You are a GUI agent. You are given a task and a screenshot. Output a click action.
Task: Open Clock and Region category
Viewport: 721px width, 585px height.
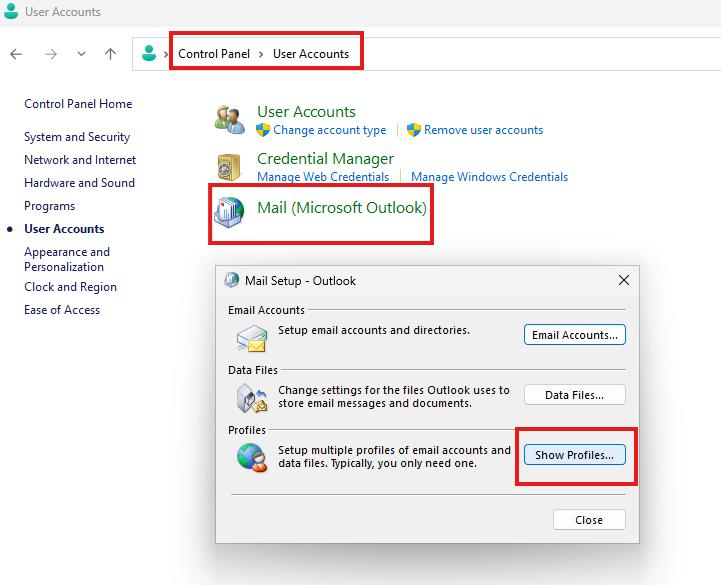(x=70, y=287)
